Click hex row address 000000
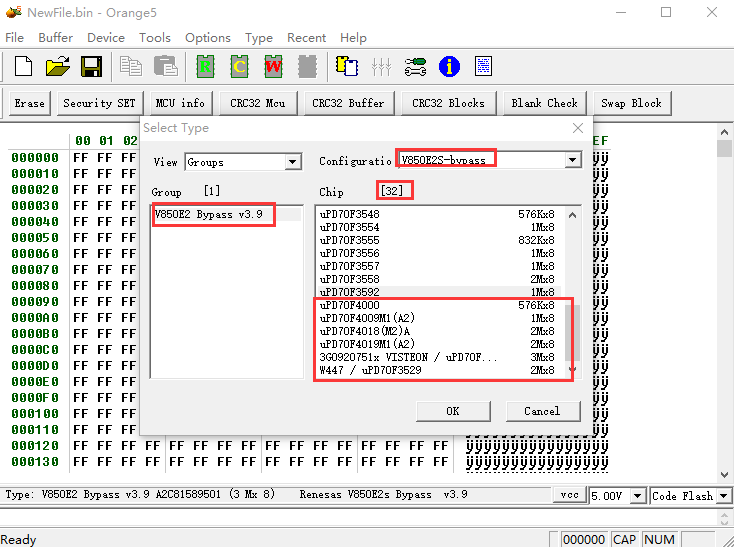 (35, 158)
